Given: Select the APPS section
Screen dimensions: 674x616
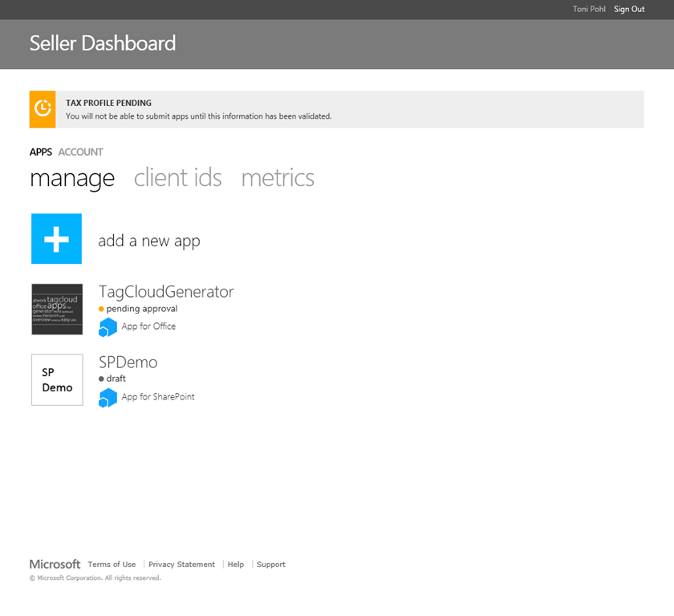Looking at the screenshot, I should click(x=41, y=152).
